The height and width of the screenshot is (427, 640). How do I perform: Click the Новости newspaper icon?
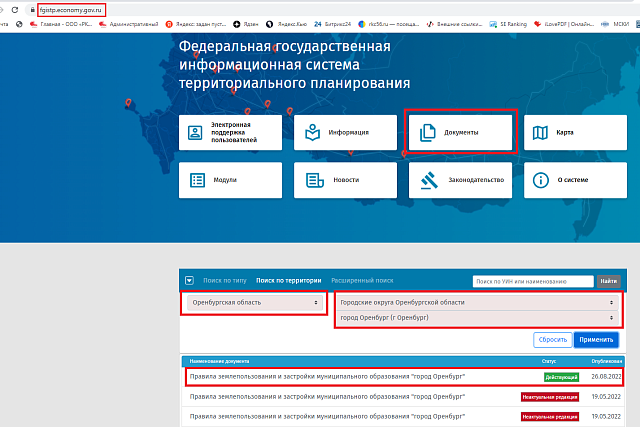pyautogui.click(x=315, y=180)
